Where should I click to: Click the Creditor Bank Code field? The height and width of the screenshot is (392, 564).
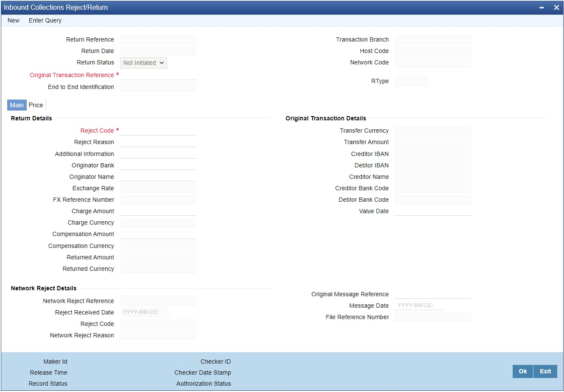coord(433,188)
